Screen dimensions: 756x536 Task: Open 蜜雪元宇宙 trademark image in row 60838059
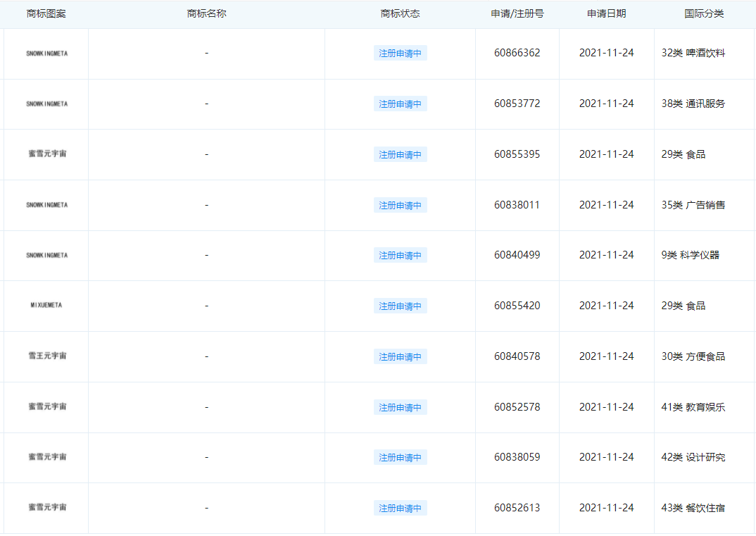coord(47,457)
